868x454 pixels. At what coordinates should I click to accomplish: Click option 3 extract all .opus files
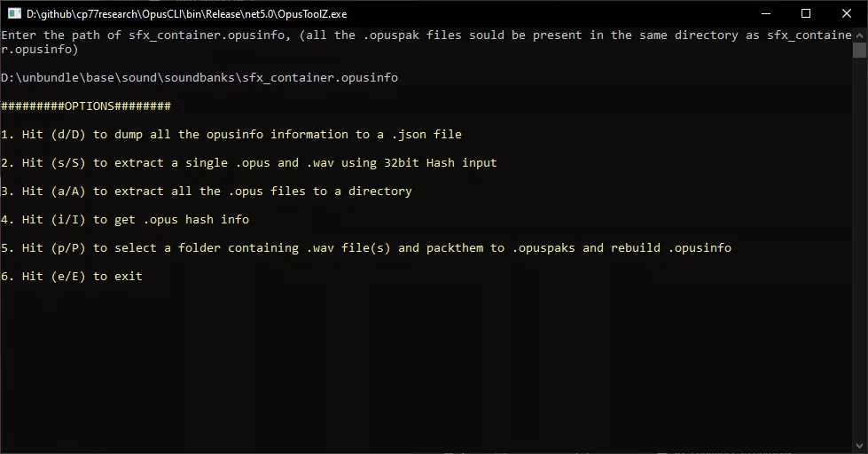click(207, 191)
